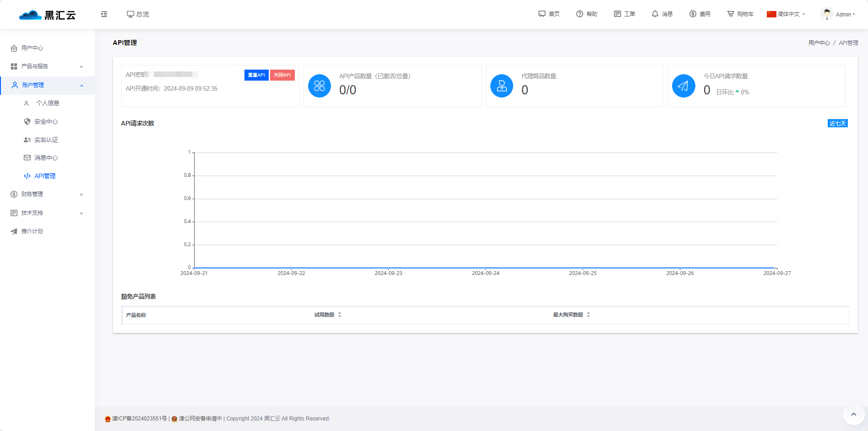Viewport: 868px width, 431px height.
Task: Click the 实名认证 ID card icon
Action: 27,140
